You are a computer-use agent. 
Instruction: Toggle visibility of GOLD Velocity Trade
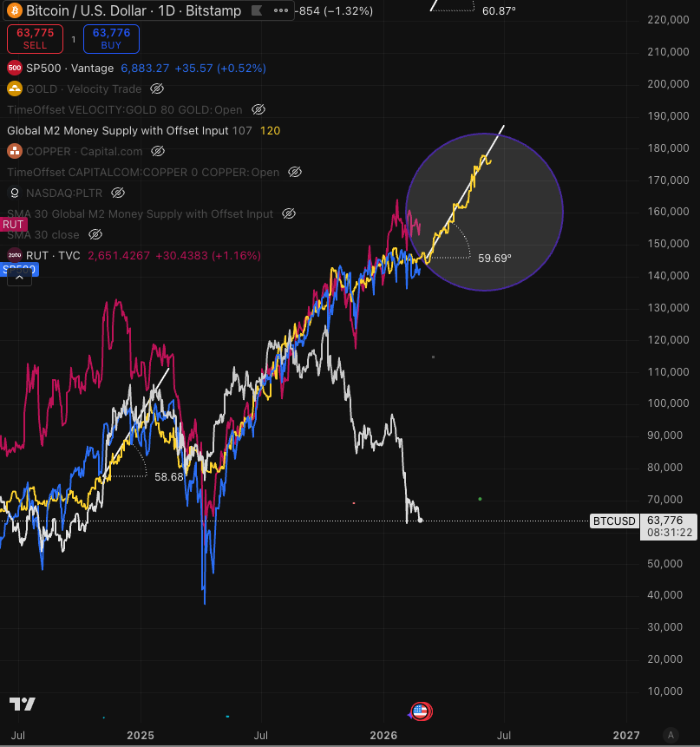point(157,88)
